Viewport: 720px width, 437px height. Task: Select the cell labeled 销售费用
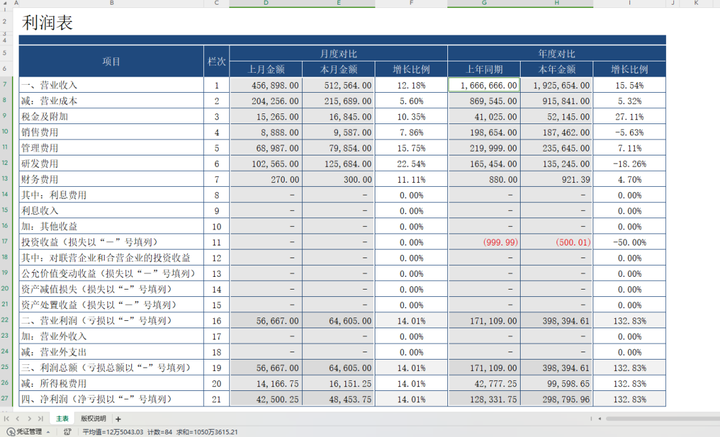111,132
